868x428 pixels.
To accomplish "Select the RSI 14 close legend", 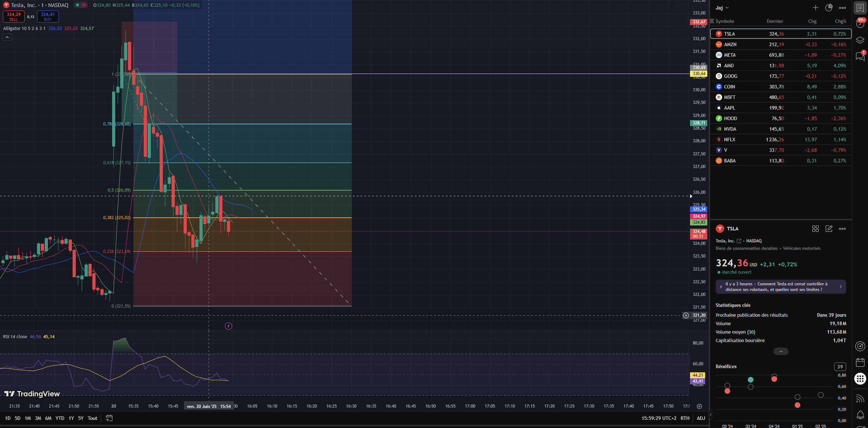I will coord(15,337).
